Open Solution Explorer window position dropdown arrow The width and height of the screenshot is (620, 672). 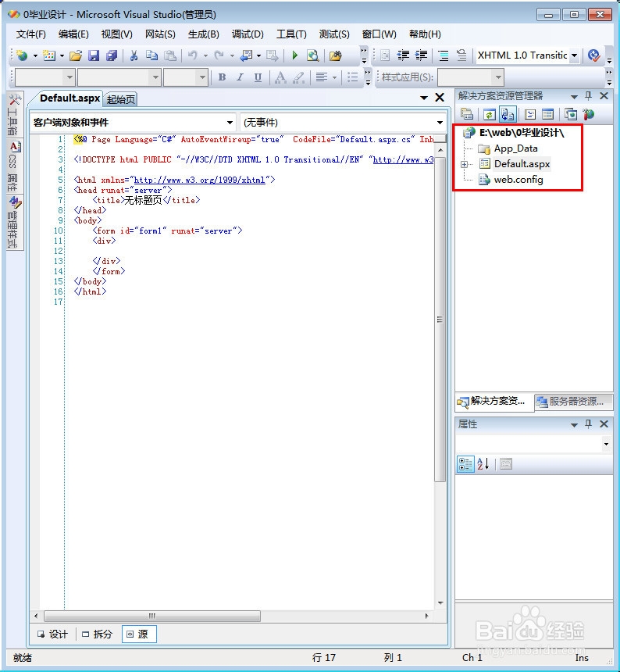pyautogui.click(x=574, y=96)
